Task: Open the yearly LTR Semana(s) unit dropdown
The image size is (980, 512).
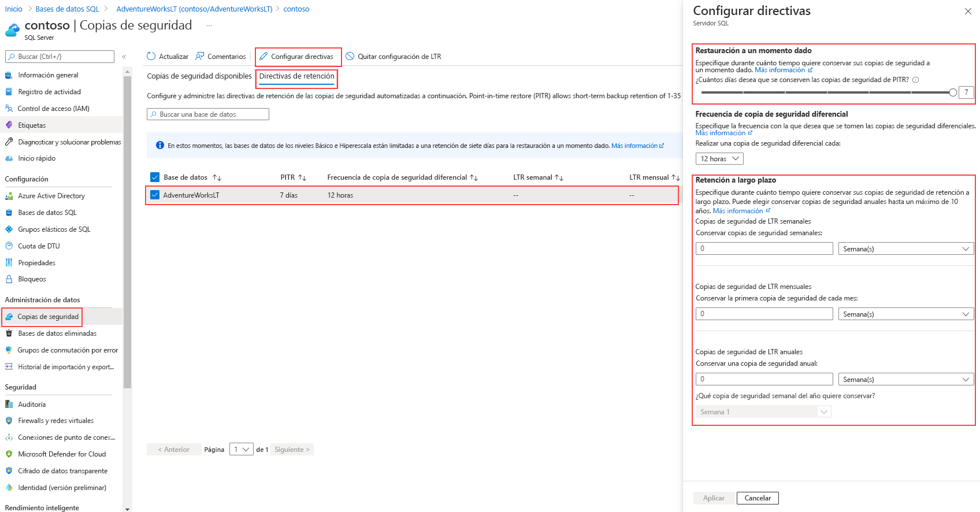Action: click(906, 380)
